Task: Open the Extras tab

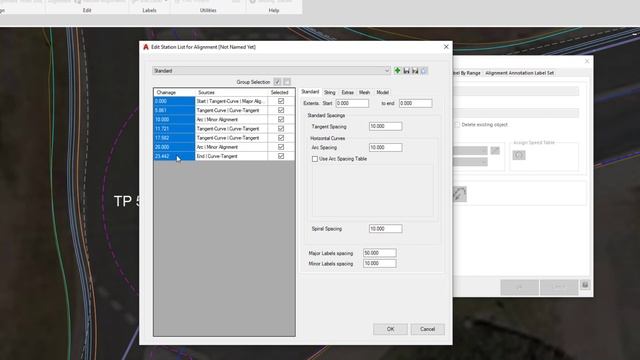Action: tap(347, 93)
